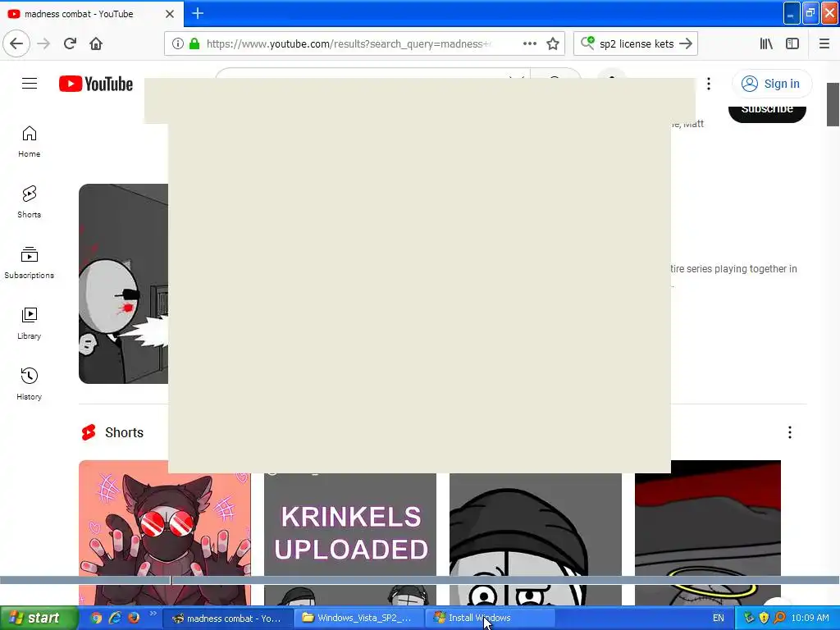Click the search engine magnifier icon
The image size is (840, 630).
pos(587,43)
